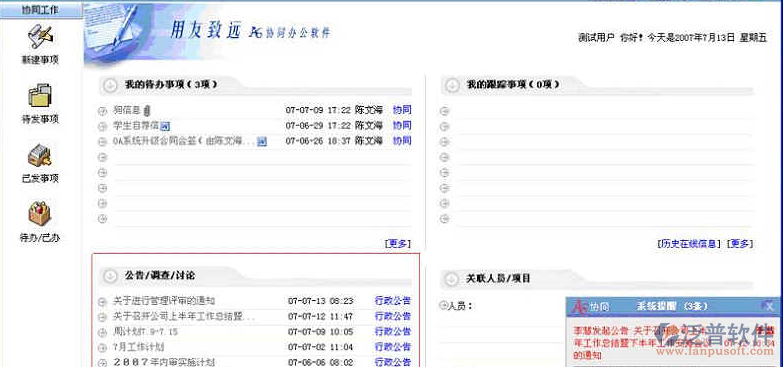
Task: Collapse the 公告/调查/讨论 panel arrow
Action: click(110, 276)
